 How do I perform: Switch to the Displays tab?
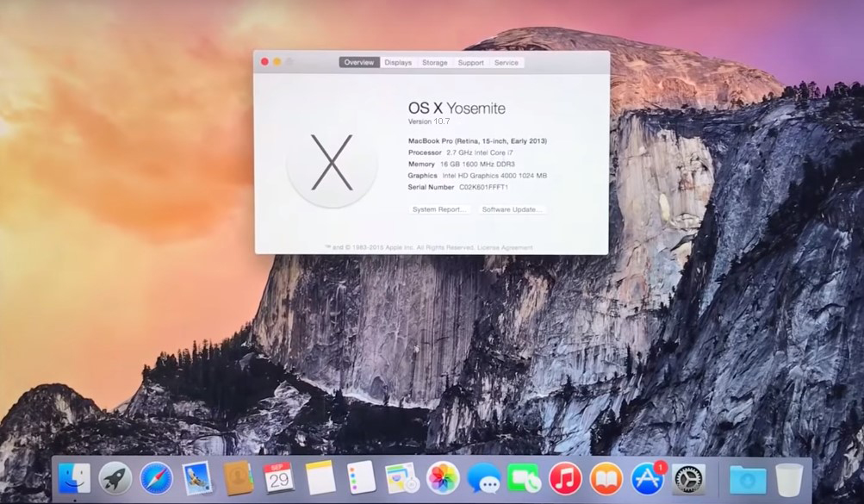398,63
